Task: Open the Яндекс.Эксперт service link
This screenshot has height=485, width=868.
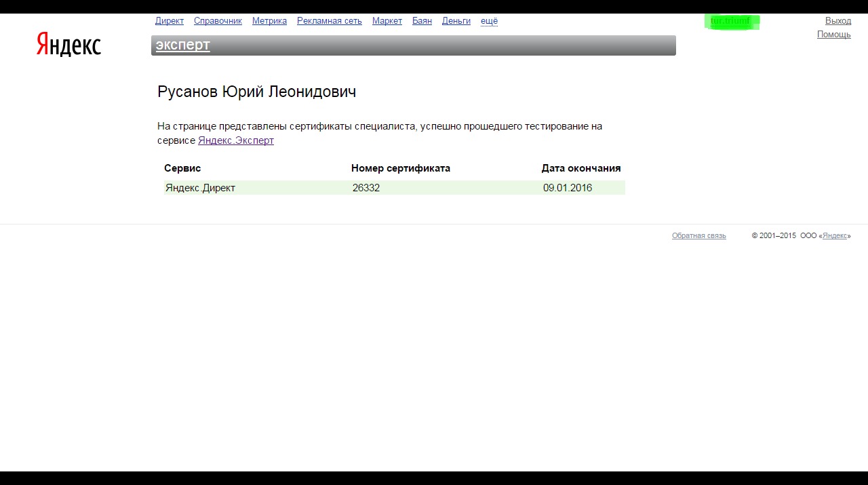Action: (x=235, y=140)
